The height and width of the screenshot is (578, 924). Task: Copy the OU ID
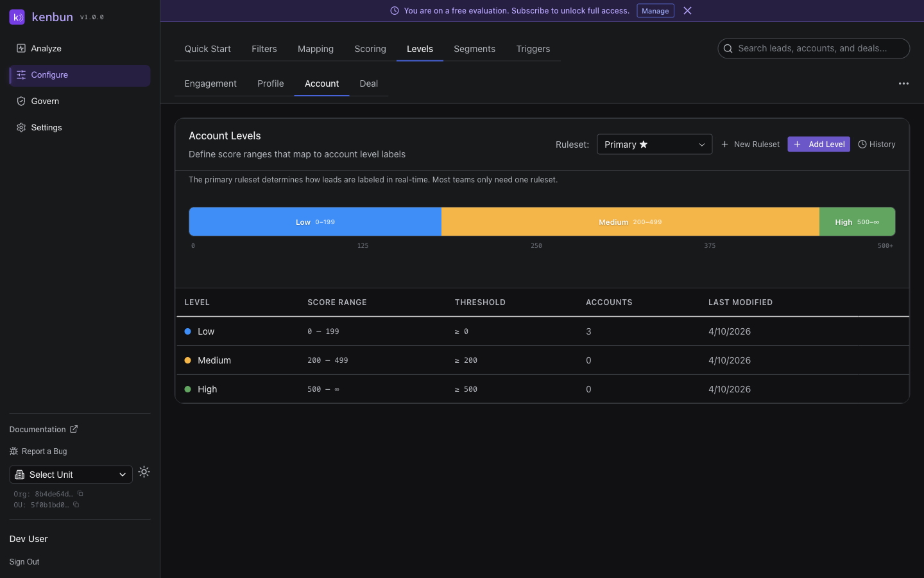pyautogui.click(x=76, y=505)
